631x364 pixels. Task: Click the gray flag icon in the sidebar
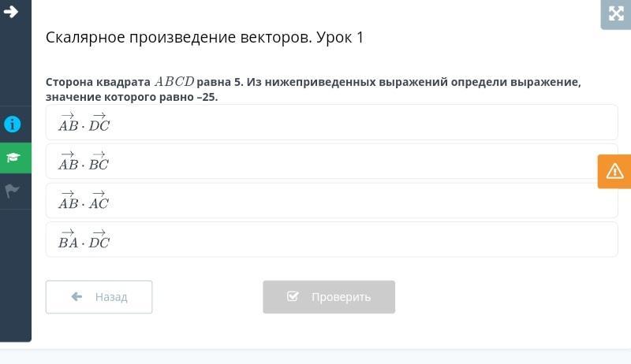(x=13, y=191)
